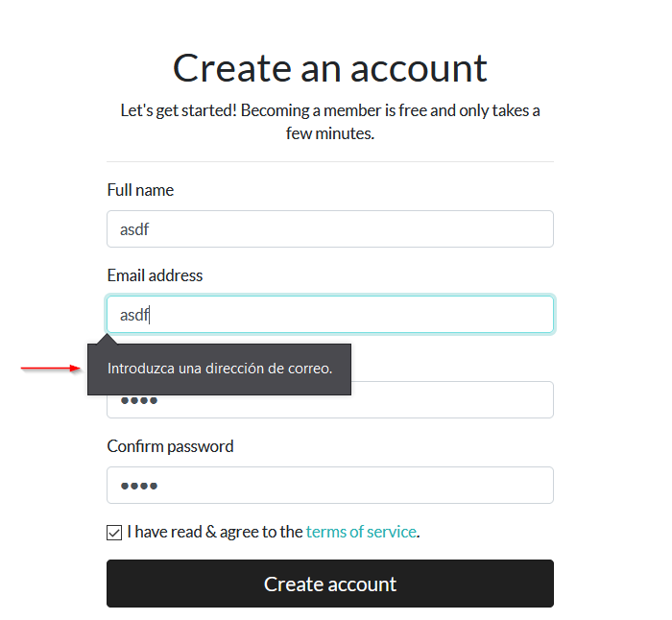Focus the Email address input field
Viewport: 672px width, 620px height.
329,315
